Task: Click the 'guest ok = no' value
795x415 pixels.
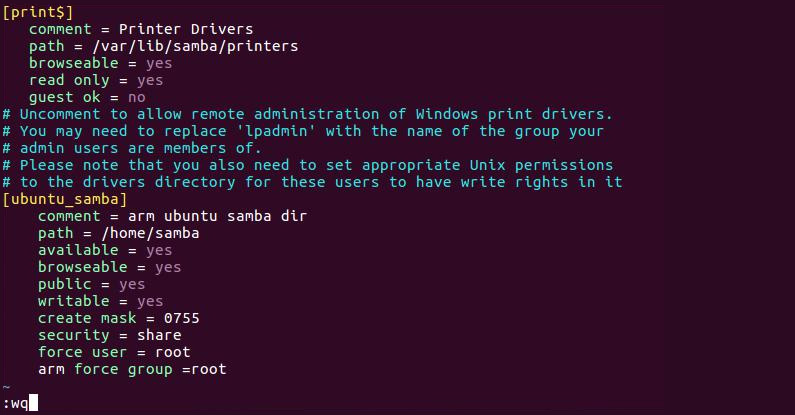Action: pos(136,97)
